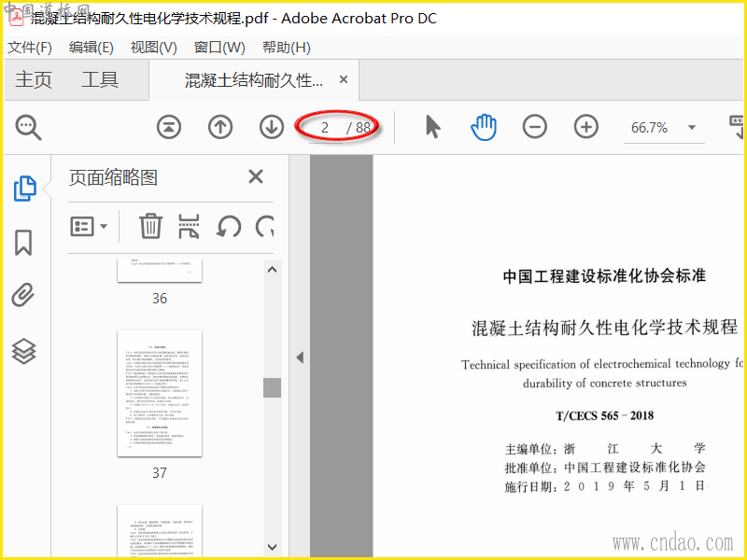Open the layers panel icon
Image resolution: width=747 pixels, height=560 pixels.
23,352
